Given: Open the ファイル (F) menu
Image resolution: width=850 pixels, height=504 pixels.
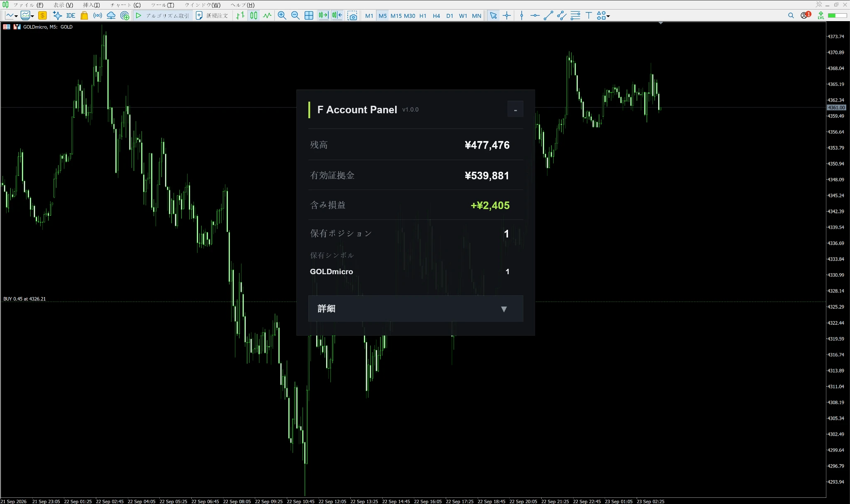Looking at the screenshot, I should point(28,5).
